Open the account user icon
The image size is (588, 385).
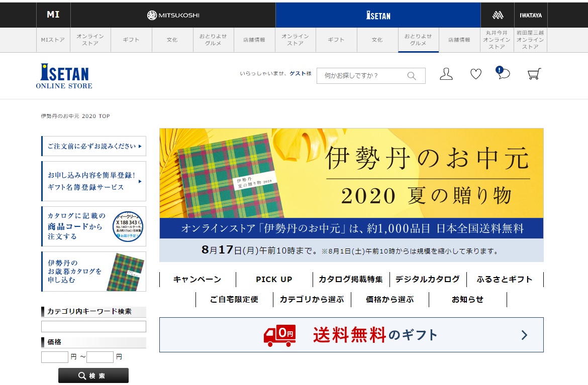click(x=446, y=74)
